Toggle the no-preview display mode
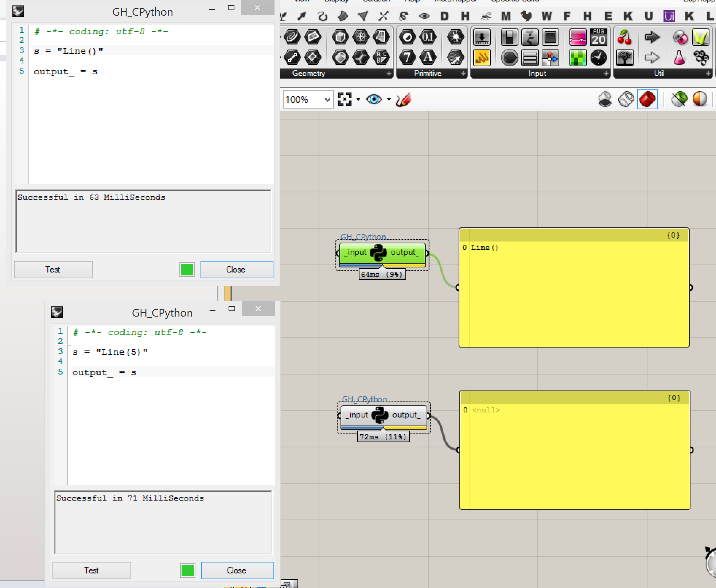 605,99
